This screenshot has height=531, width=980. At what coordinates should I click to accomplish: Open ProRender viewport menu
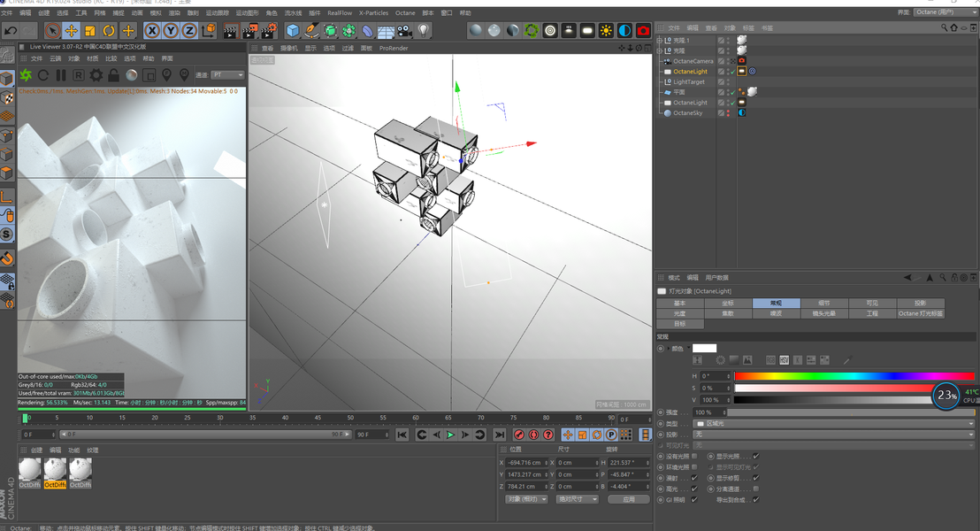394,48
